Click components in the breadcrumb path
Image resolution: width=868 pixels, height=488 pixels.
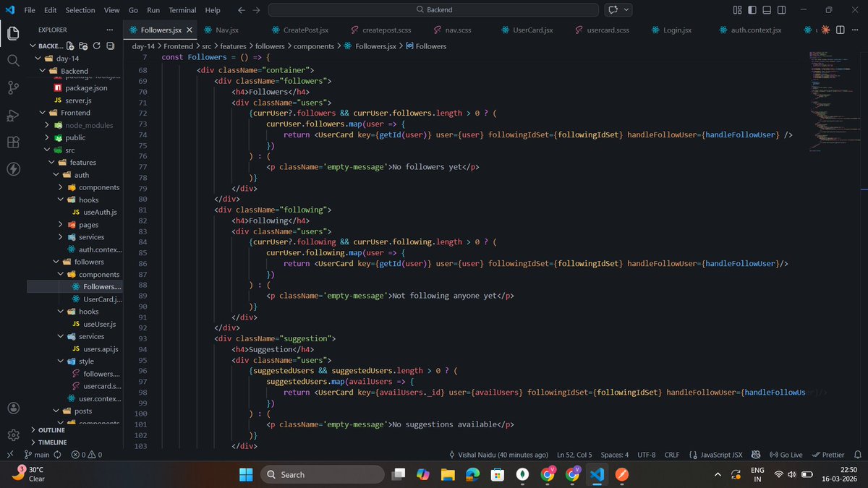point(314,46)
